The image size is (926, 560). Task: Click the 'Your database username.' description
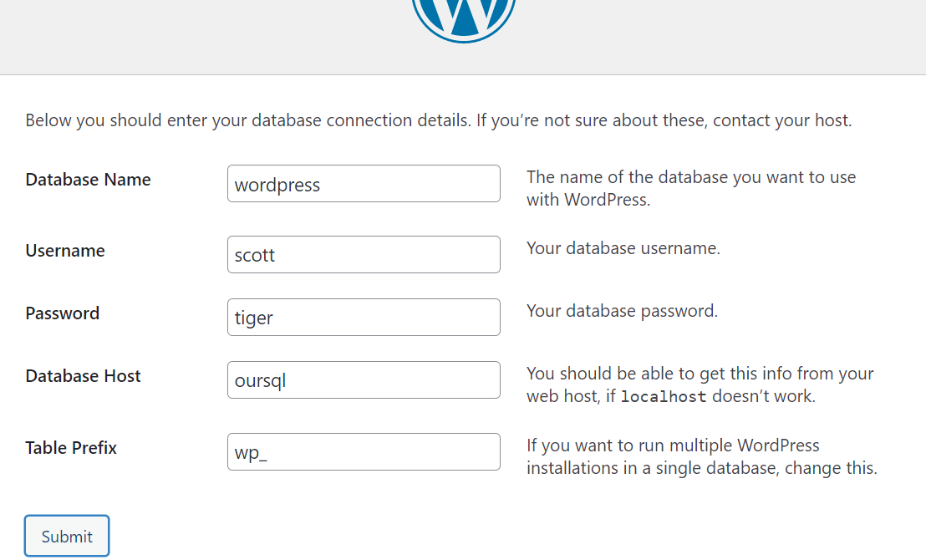[x=623, y=248]
